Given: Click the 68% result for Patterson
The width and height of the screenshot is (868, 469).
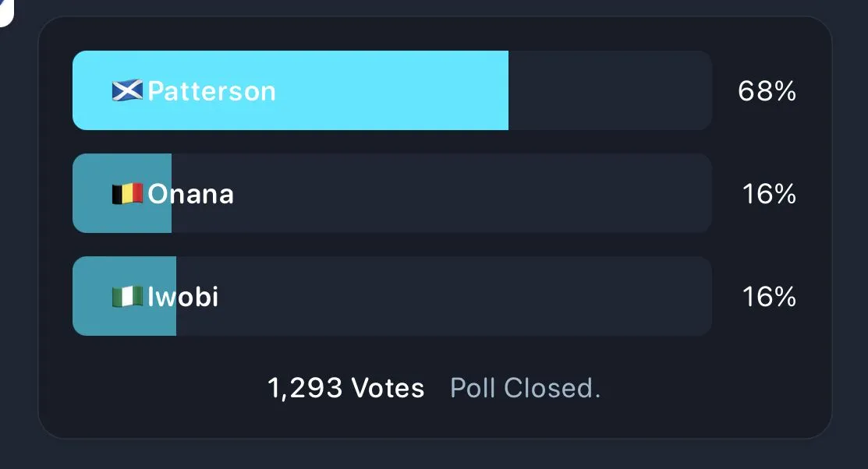Looking at the screenshot, I should (x=767, y=91).
